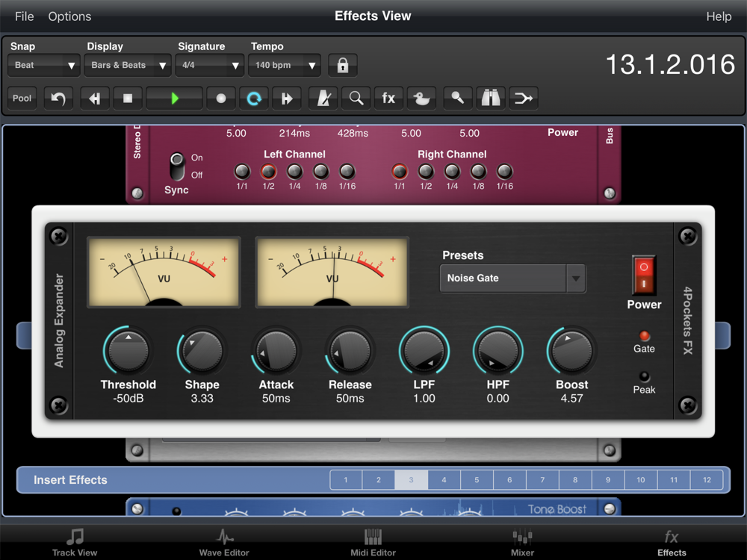747x560 pixels.
Task: Open the fx toolbar button
Action: click(388, 99)
